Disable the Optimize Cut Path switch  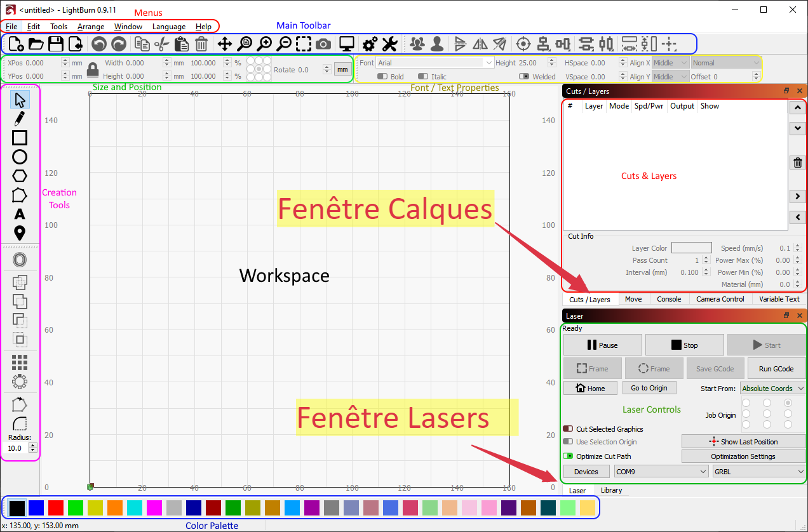pyautogui.click(x=568, y=456)
